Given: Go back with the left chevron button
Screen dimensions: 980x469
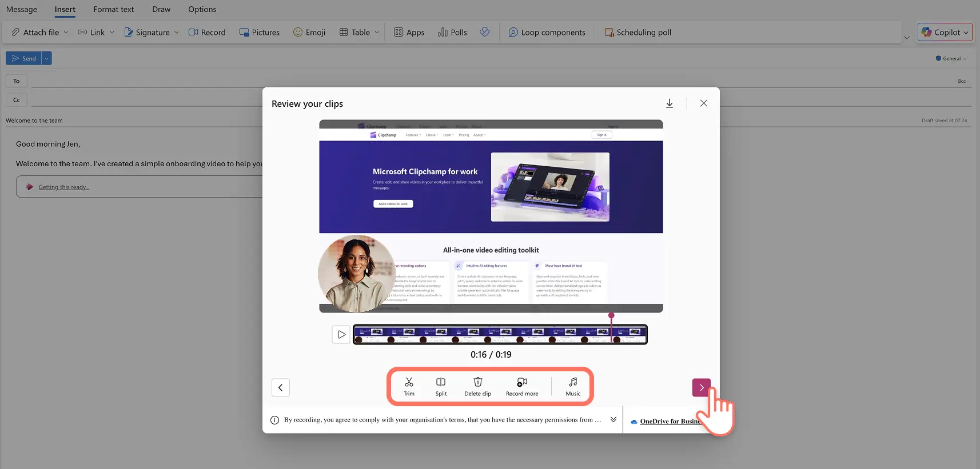Looking at the screenshot, I should point(281,387).
